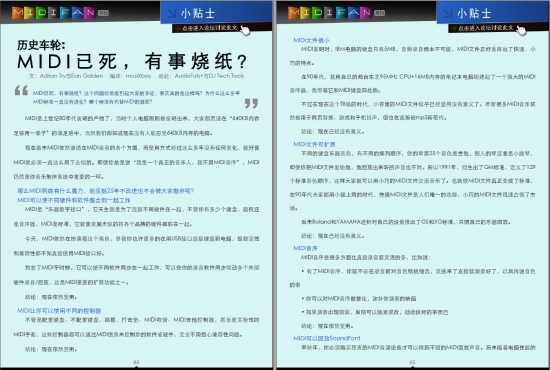Click the author byline 'Adrian Try' line

point(136,76)
